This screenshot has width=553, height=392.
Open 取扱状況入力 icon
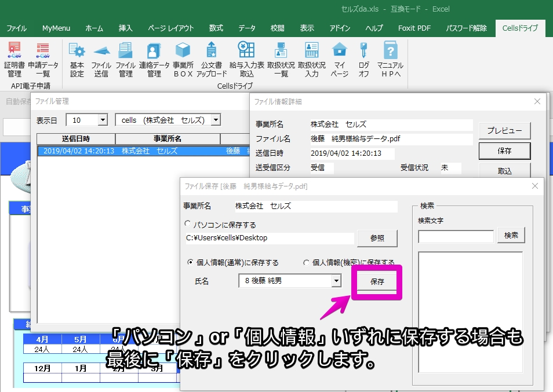click(x=312, y=59)
